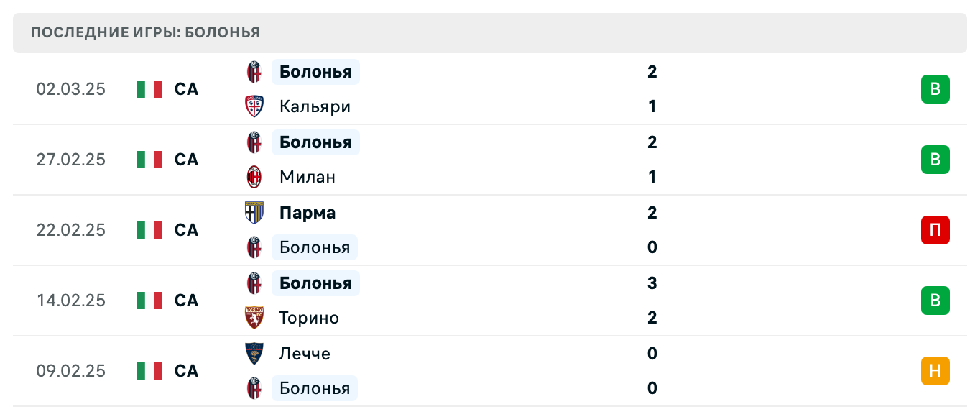The image size is (980, 417).
Task: Click the Парма team name
Action: tap(307, 213)
